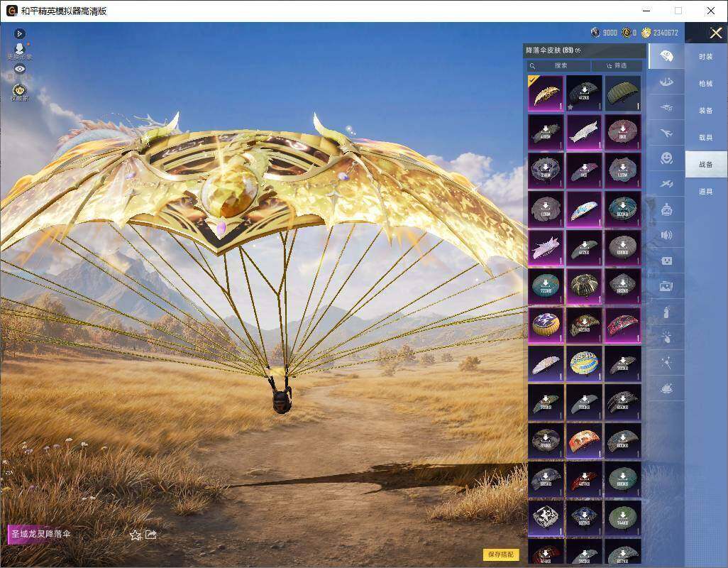This screenshot has width=728, height=568.
Task: Switch to the 载具 tab
Action: pyautogui.click(x=706, y=138)
